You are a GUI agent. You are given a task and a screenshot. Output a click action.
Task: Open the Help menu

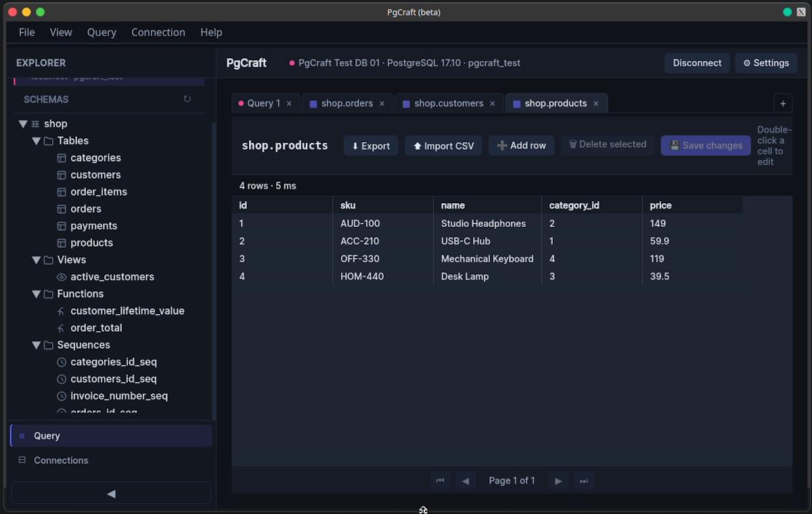(211, 33)
